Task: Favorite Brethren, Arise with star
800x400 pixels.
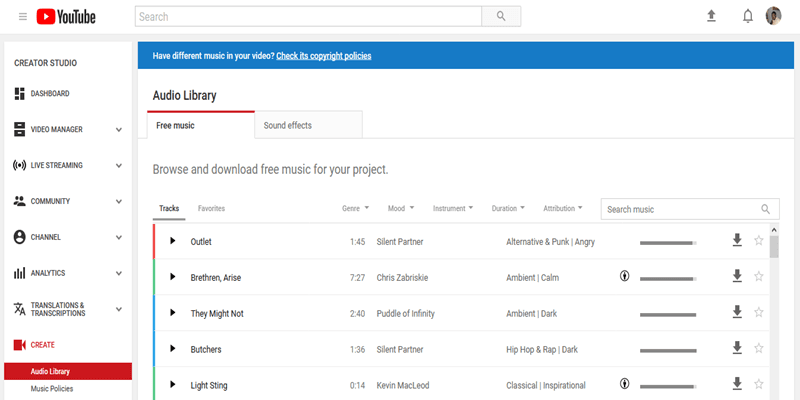Action: coord(759,277)
